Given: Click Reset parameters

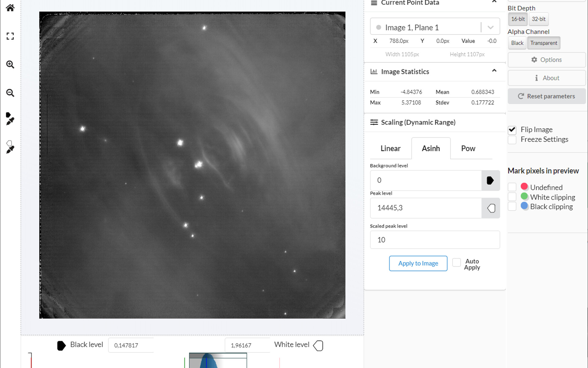Looking at the screenshot, I should (x=547, y=96).
